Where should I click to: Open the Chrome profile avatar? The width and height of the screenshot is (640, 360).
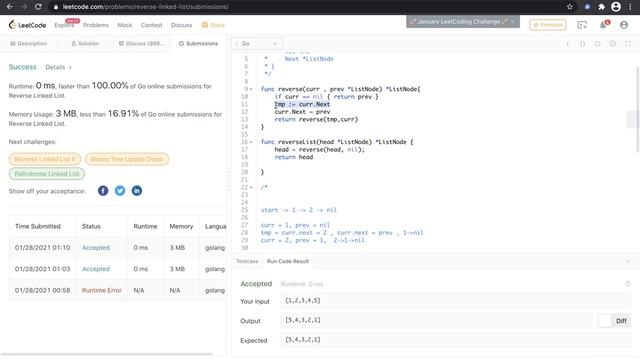pyautogui.click(x=616, y=7)
